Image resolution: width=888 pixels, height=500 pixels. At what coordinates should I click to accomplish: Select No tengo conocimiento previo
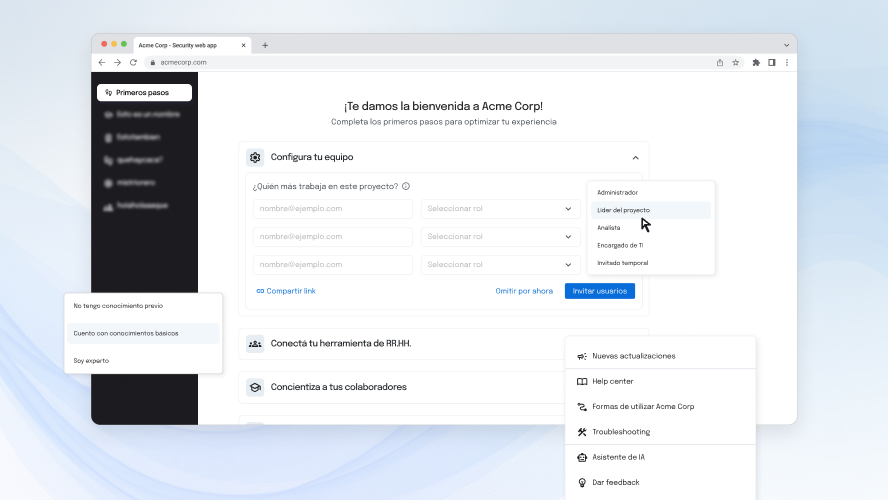(143, 306)
